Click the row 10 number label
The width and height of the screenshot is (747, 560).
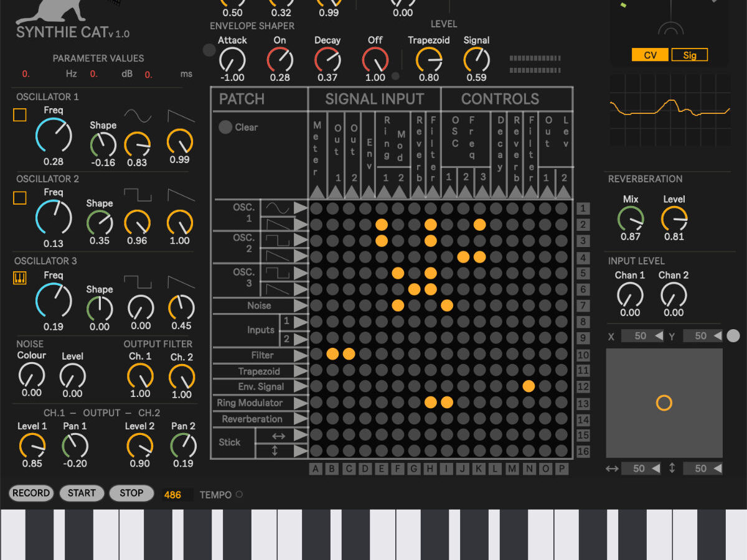(583, 355)
